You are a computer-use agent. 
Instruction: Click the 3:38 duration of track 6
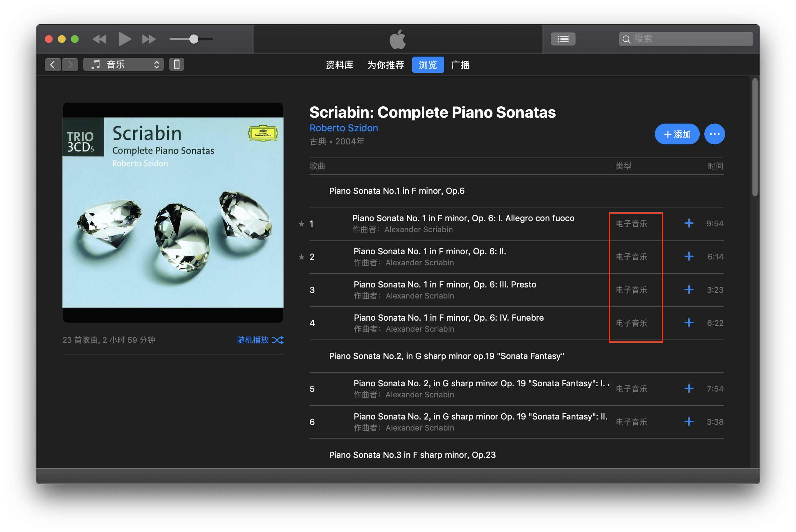715,422
